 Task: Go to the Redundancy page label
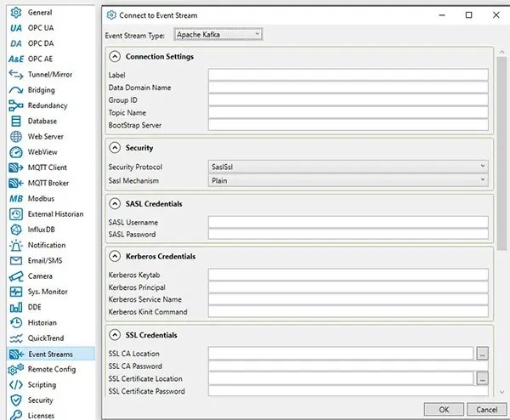coord(48,105)
